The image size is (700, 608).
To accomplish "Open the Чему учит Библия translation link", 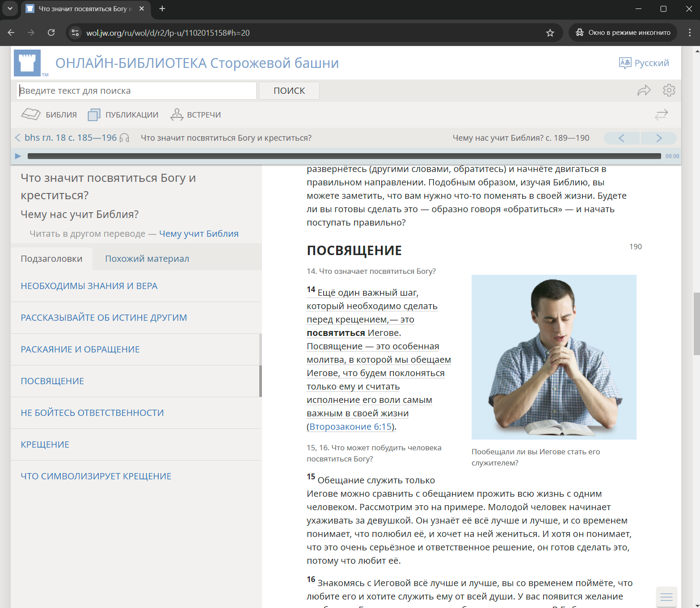I will (x=199, y=234).
